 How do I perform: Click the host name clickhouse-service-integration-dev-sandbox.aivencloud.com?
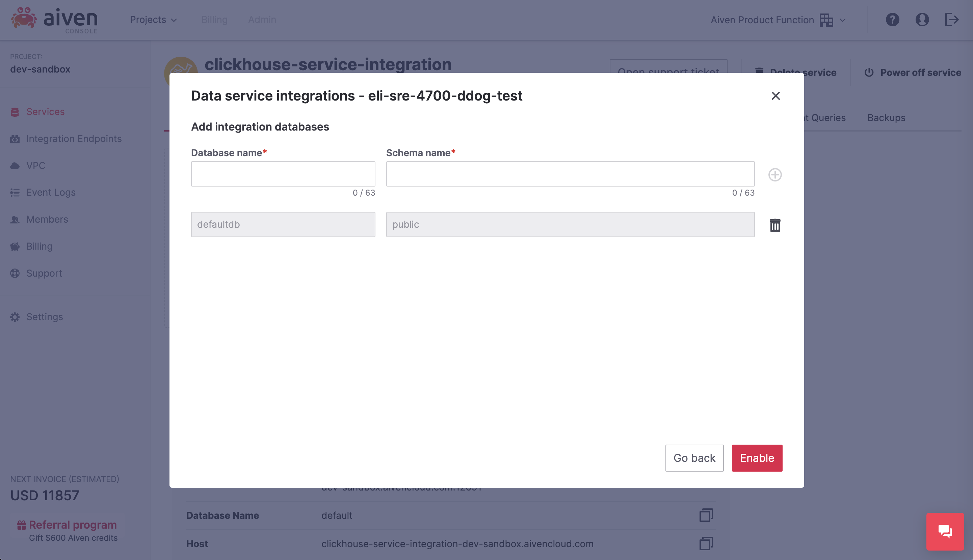[457, 543]
